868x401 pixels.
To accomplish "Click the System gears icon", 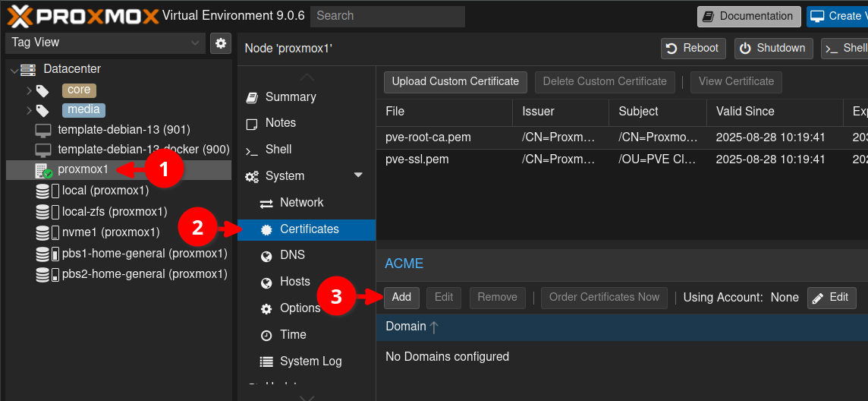I will coord(252,177).
